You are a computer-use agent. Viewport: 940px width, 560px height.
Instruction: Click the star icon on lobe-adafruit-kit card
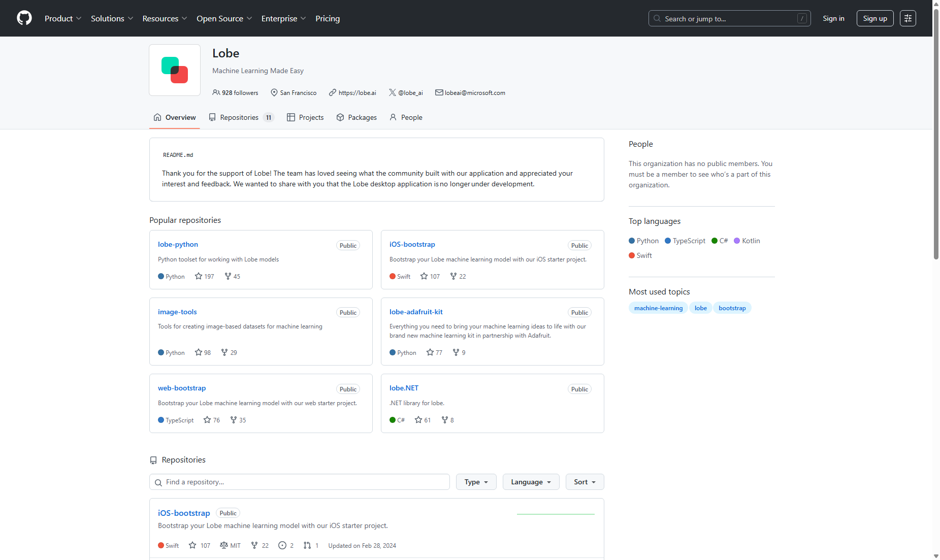(x=430, y=352)
